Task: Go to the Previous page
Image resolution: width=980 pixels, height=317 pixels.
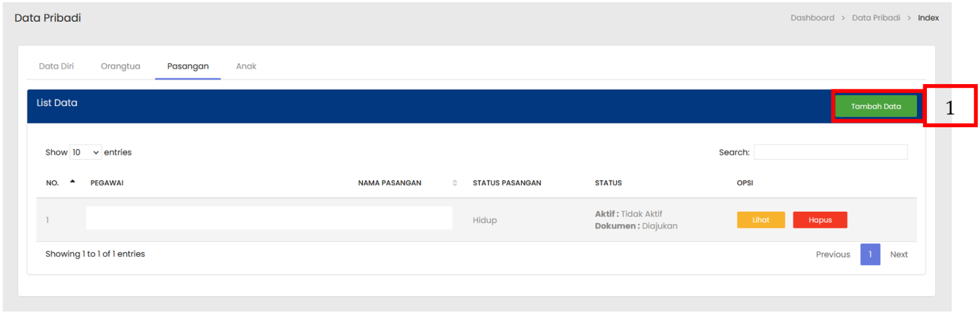Action: [x=832, y=255]
